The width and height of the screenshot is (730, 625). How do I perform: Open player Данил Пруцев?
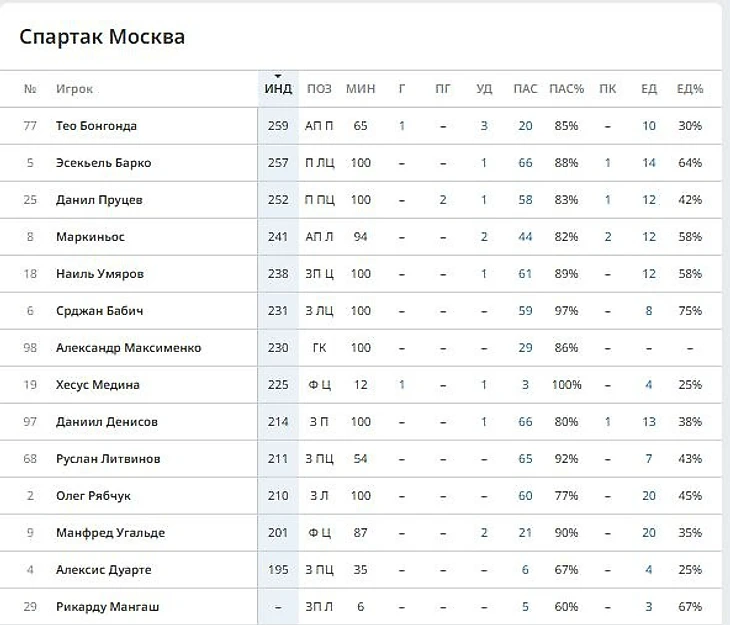[x=99, y=200]
